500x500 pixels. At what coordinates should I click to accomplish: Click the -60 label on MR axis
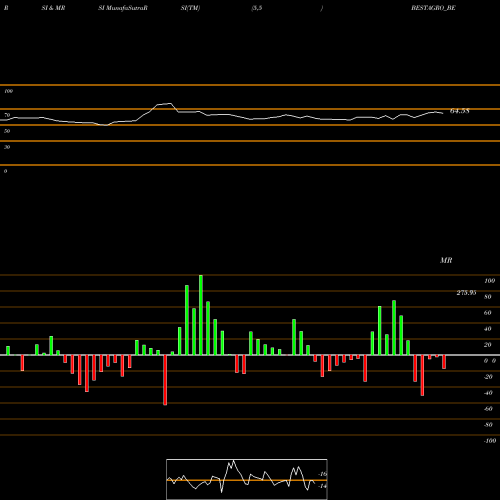coord(488,409)
